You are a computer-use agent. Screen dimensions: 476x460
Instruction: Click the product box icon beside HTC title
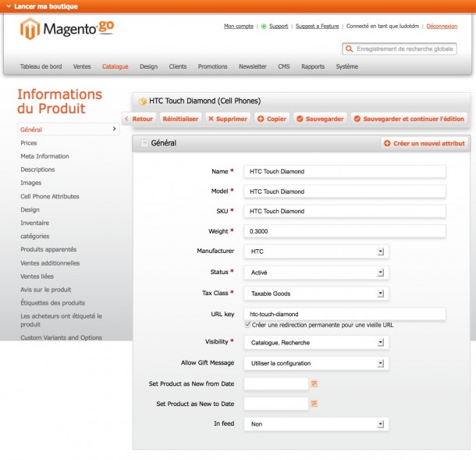point(142,102)
